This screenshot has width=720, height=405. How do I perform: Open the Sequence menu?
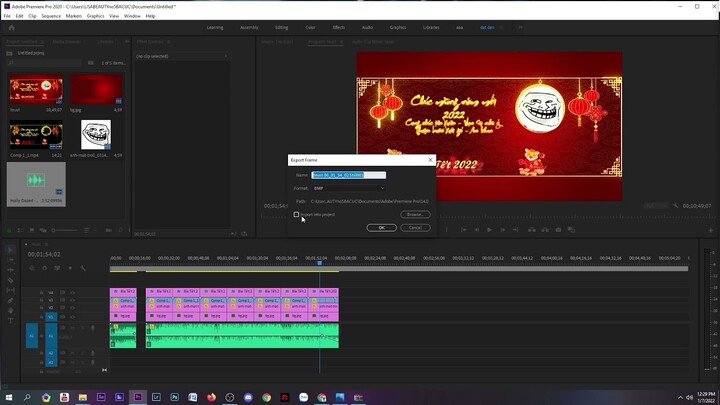pyautogui.click(x=50, y=16)
